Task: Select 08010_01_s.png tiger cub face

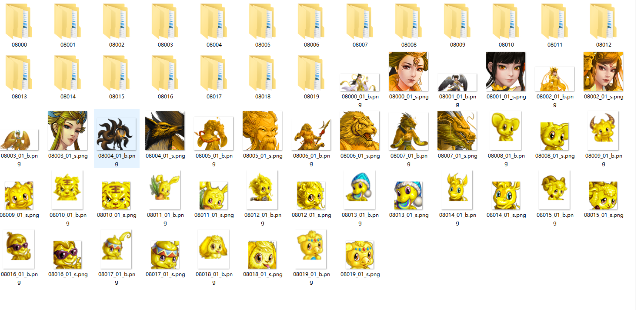Action: tap(116, 195)
